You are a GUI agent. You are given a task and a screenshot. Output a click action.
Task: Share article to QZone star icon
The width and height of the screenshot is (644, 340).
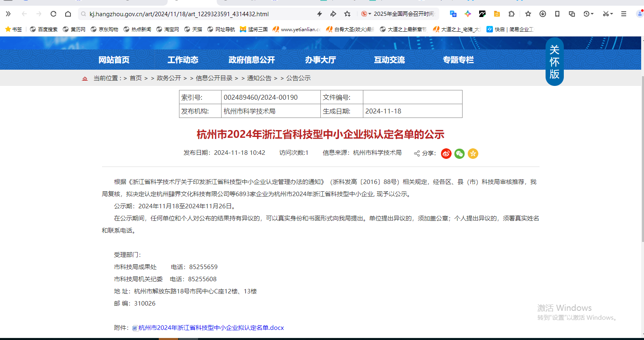473,154
